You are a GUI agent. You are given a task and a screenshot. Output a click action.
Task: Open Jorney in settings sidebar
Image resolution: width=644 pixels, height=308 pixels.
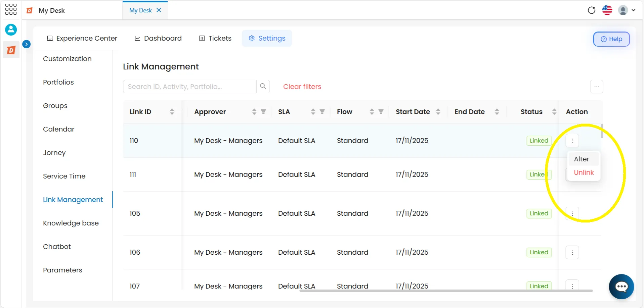pyautogui.click(x=54, y=153)
